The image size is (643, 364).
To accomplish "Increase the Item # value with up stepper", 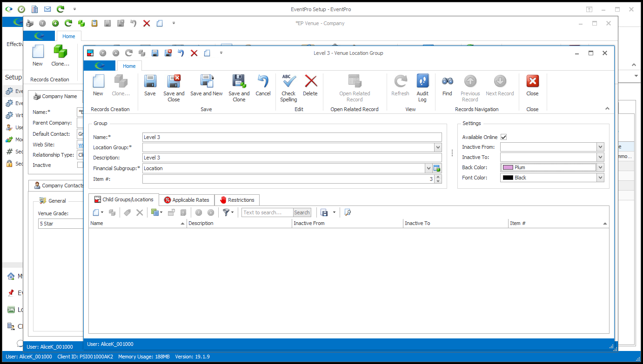I will (x=438, y=177).
